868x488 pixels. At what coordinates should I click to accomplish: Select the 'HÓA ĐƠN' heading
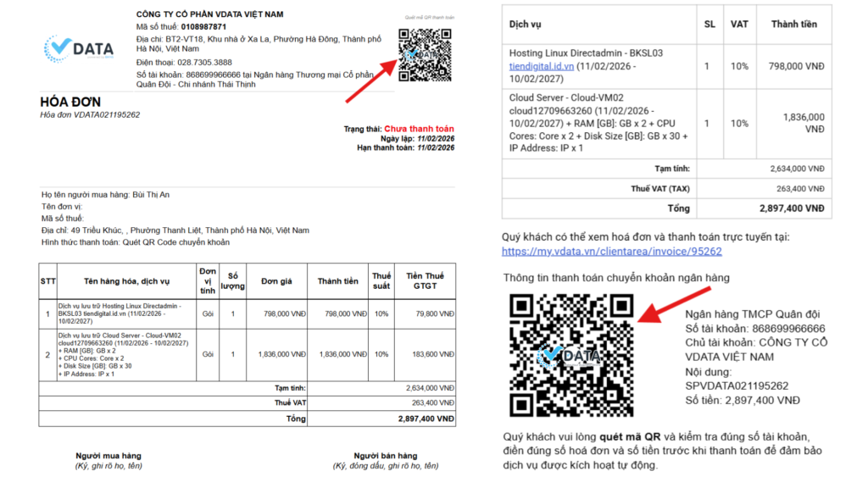click(x=69, y=103)
